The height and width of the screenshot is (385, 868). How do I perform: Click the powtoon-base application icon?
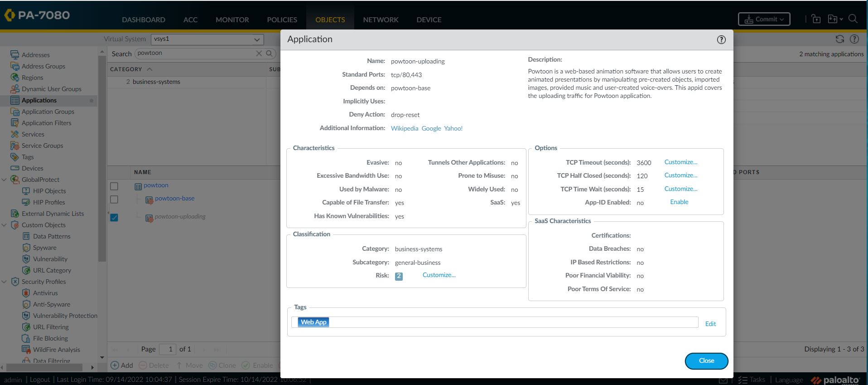tap(149, 200)
